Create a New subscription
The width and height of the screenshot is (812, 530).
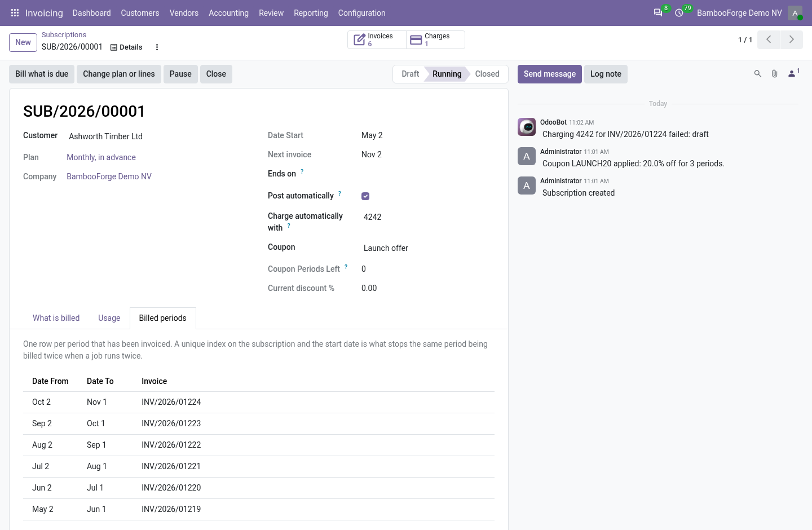pyautogui.click(x=23, y=42)
